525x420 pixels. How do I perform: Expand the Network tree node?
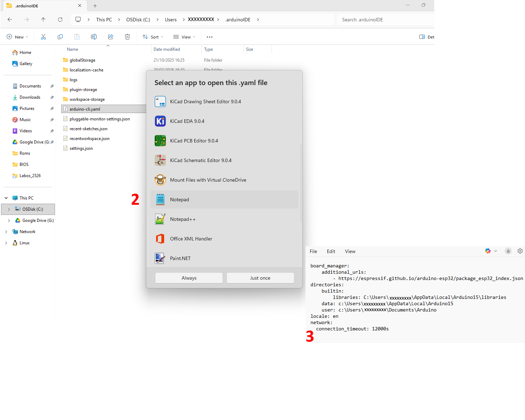pos(6,232)
